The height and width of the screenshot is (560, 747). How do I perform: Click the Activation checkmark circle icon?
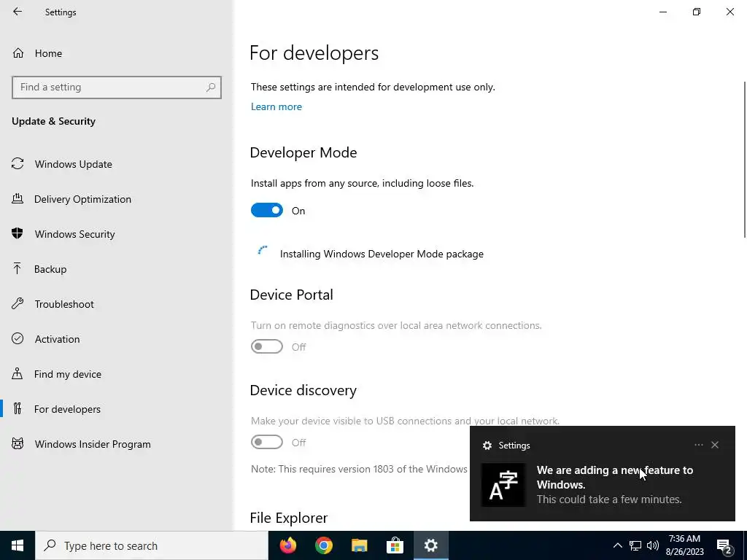point(18,338)
